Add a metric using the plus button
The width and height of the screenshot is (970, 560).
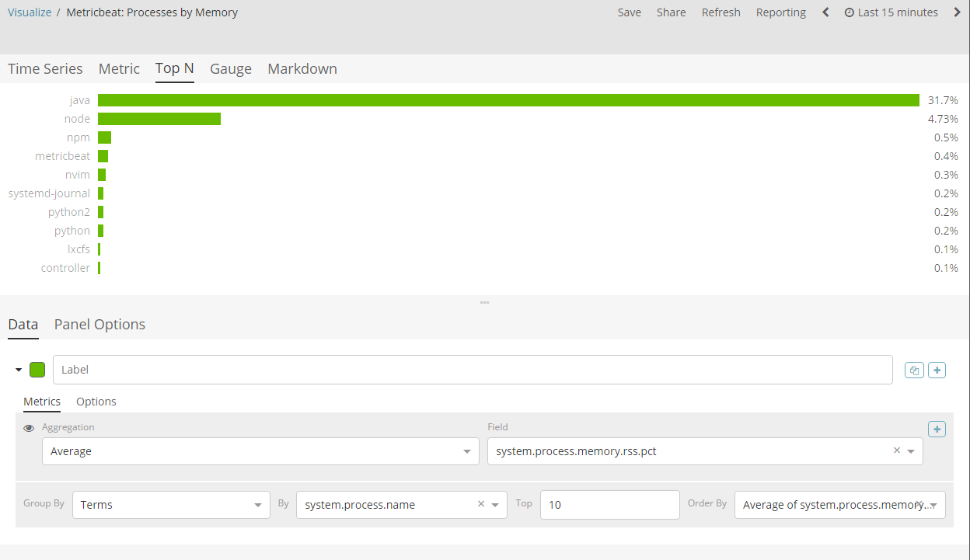pyautogui.click(x=937, y=430)
